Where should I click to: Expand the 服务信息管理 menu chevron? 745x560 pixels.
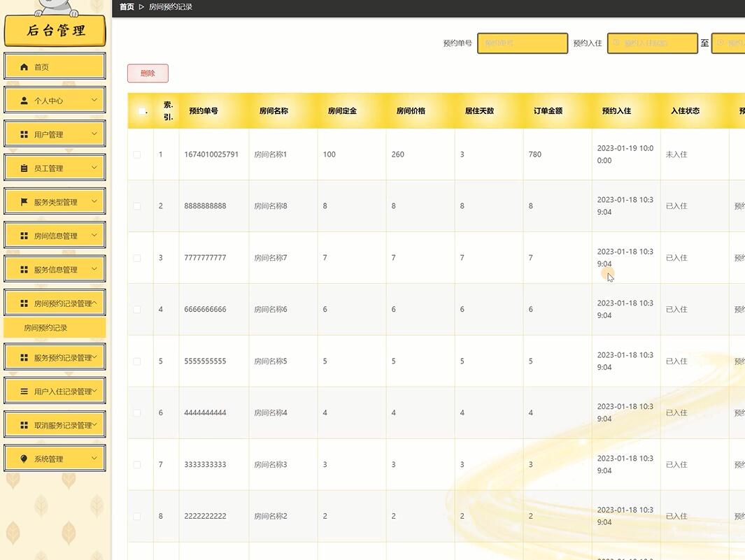click(x=94, y=268)
